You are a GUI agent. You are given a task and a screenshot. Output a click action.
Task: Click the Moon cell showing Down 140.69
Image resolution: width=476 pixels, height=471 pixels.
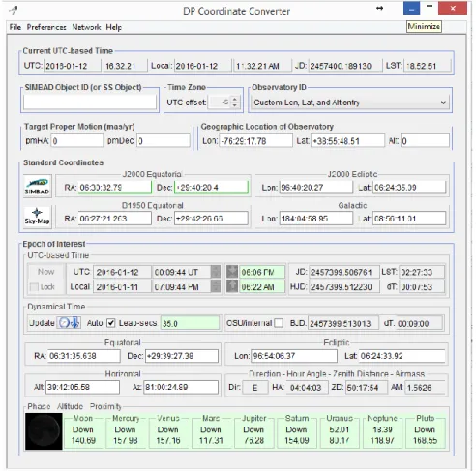coord(83,432)
